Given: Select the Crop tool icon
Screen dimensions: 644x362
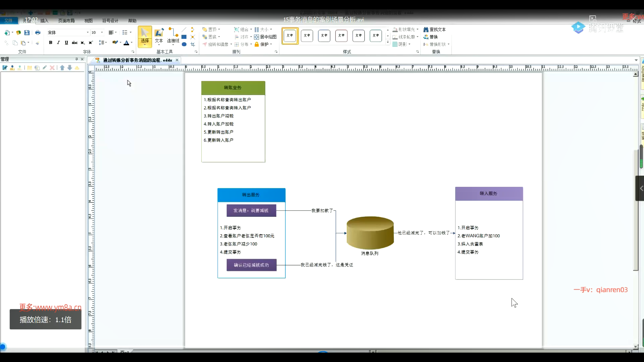Looking at the screenshot, I should click(x=193, y=44).
